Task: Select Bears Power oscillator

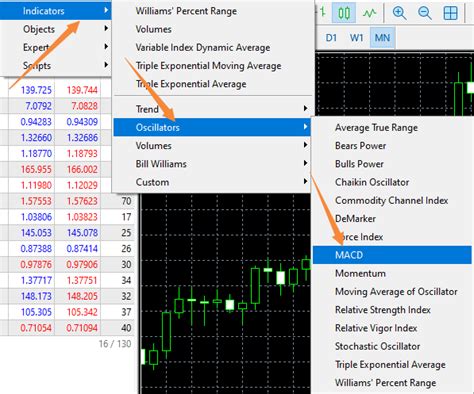Action: pyautogui.click(x=392, y=146)
